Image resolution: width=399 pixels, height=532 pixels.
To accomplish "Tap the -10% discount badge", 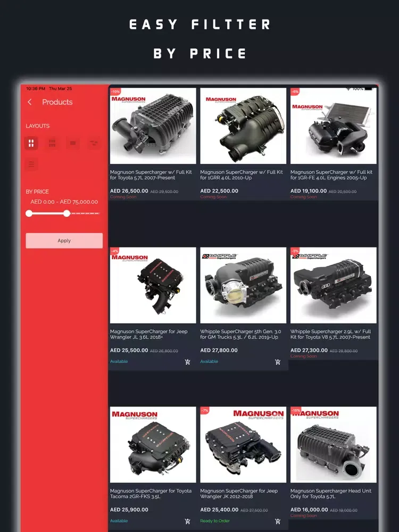I will point(115,92).
